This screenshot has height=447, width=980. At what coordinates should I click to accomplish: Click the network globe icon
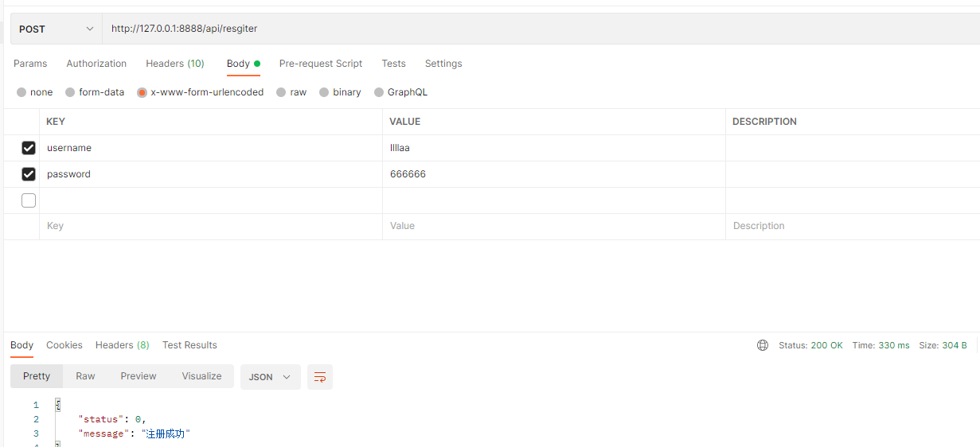pyautogui.click(x=763, y=345)
